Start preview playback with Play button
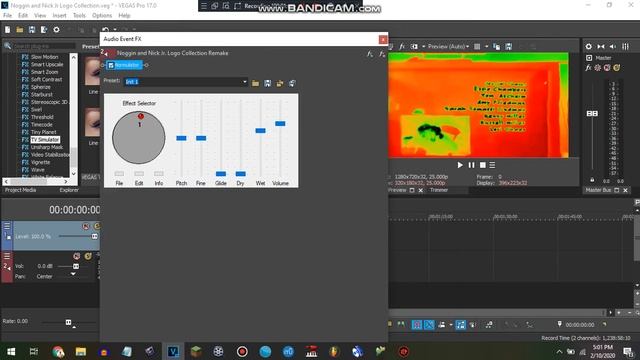 (x=460, y=165)
